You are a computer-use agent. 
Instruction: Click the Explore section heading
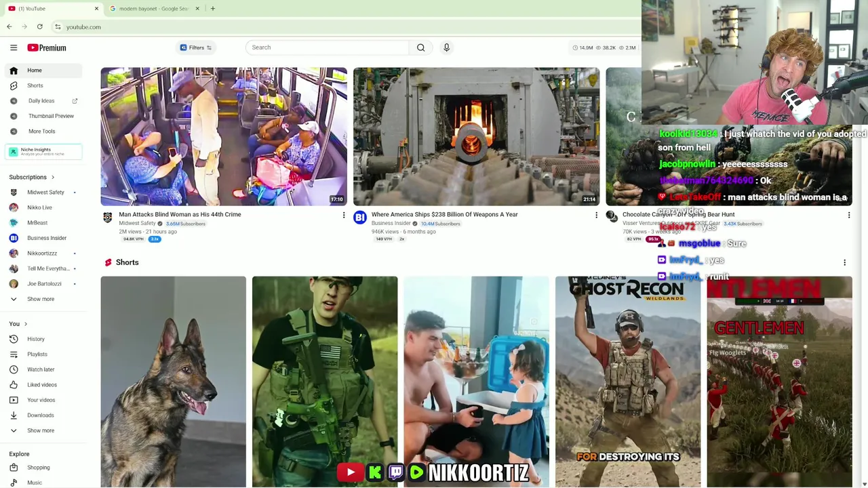point(19,454)
